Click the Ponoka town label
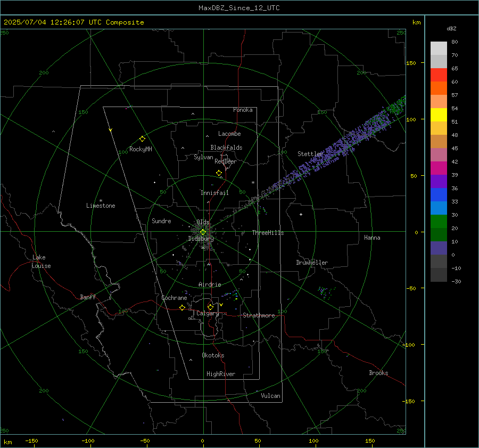The width and height of the screenshot is (479, 448). coord(243,110)
